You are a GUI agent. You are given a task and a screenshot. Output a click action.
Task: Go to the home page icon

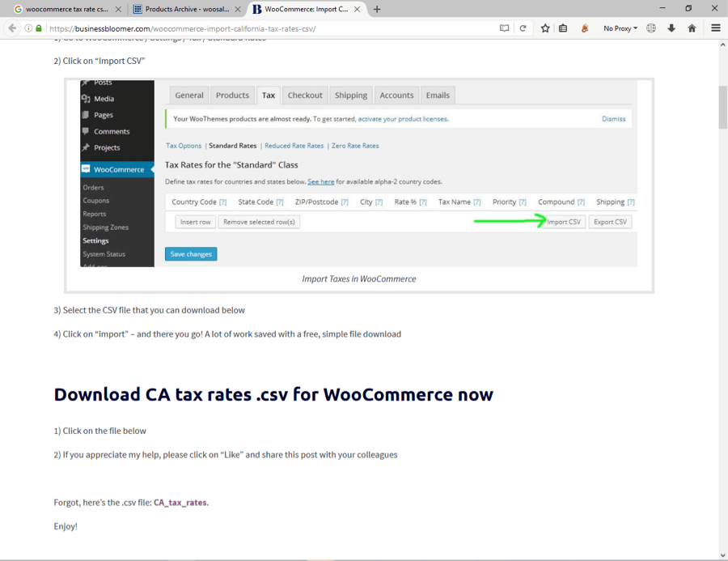pyautogui.click(x=692, y=28)
